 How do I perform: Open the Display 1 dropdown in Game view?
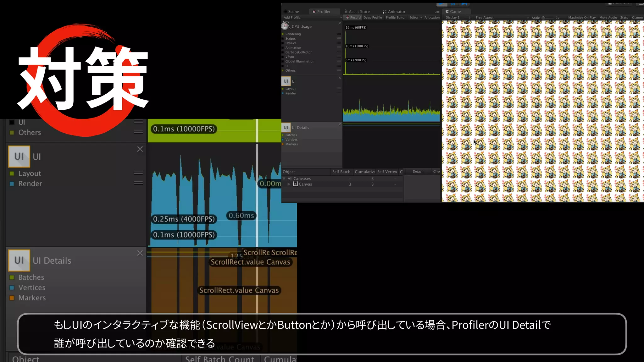[458, 18]
